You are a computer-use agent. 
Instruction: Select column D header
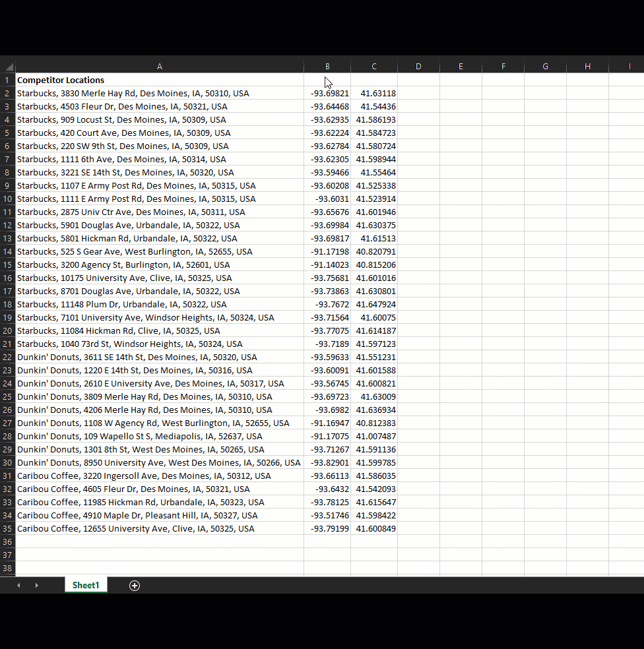[x=418, y=66]
